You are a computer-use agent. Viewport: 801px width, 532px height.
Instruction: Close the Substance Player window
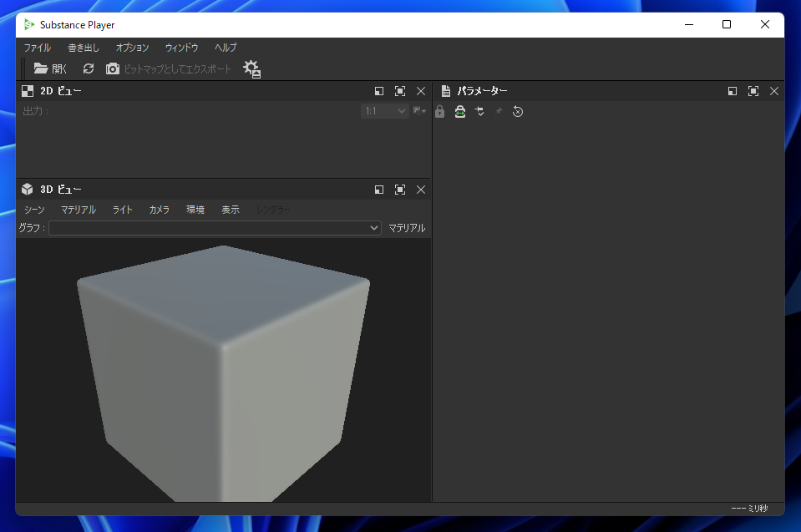pos(765,24)
